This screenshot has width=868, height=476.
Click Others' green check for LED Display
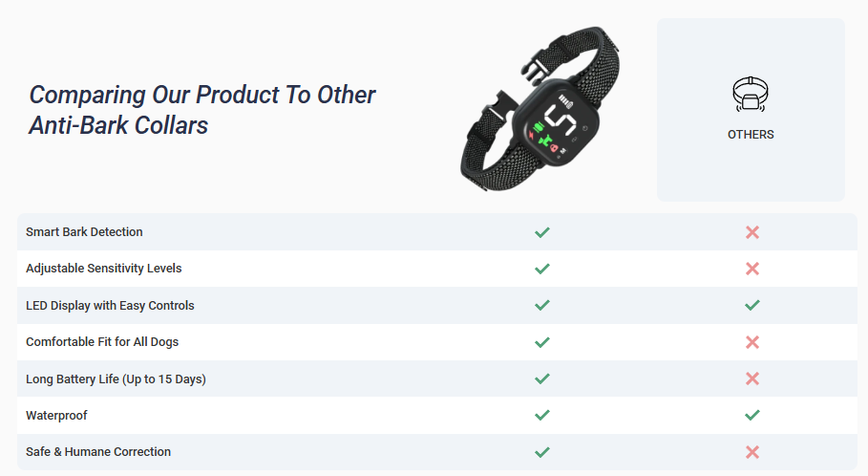click(x=752, y=305)
